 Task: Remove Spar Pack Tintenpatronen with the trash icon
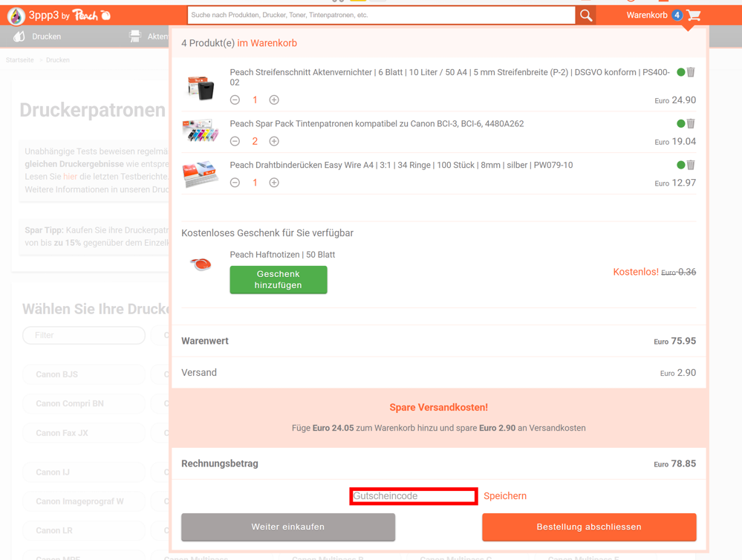[x=691, y=123]
